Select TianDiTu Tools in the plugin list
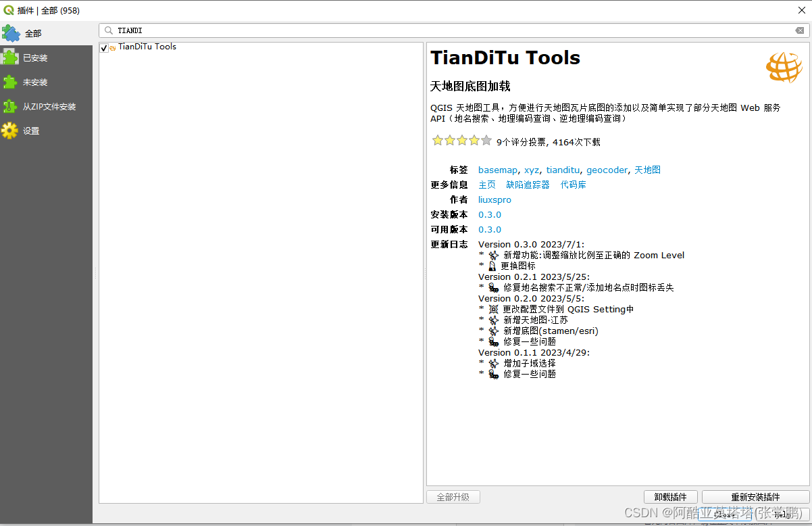Image resolution: width=812 pixels, height=526 pixels. pos(147,47)
